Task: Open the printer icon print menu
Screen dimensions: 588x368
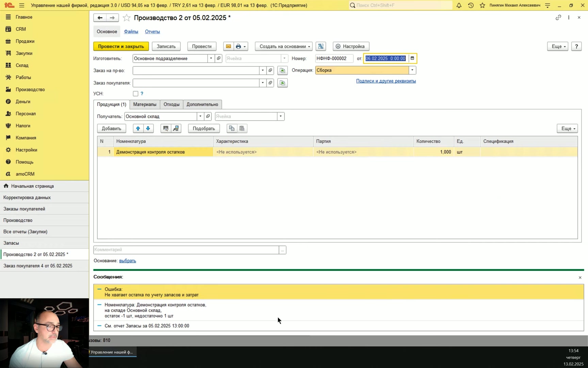Action: [x=241, y=46]
